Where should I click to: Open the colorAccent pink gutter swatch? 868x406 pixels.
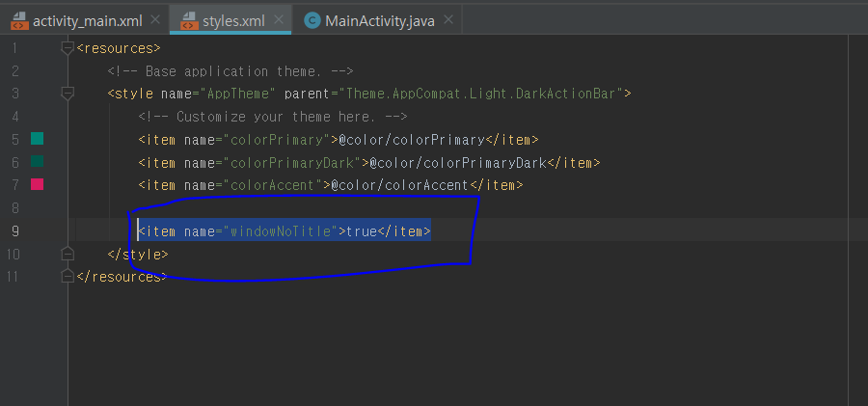37,184
